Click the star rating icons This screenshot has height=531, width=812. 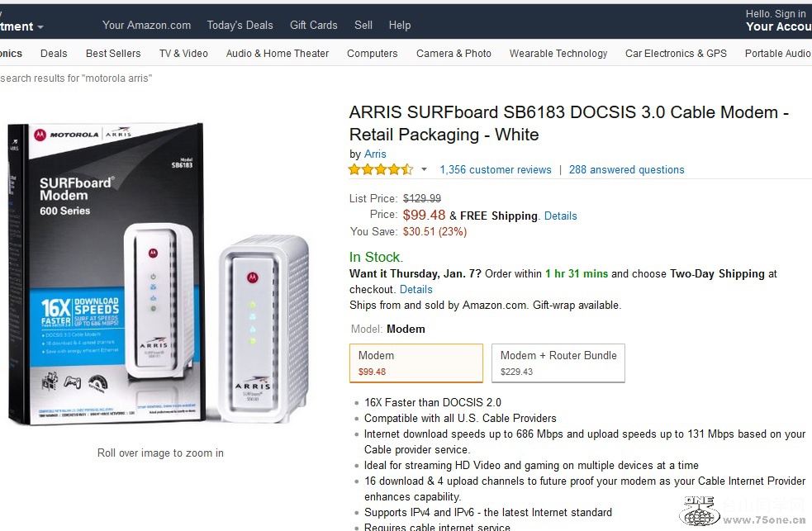coord(380,170)
